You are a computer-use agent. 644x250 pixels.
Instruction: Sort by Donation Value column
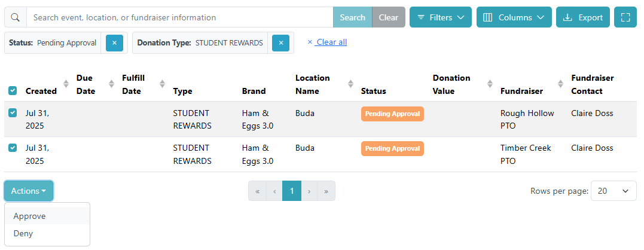tap(490, 84)
